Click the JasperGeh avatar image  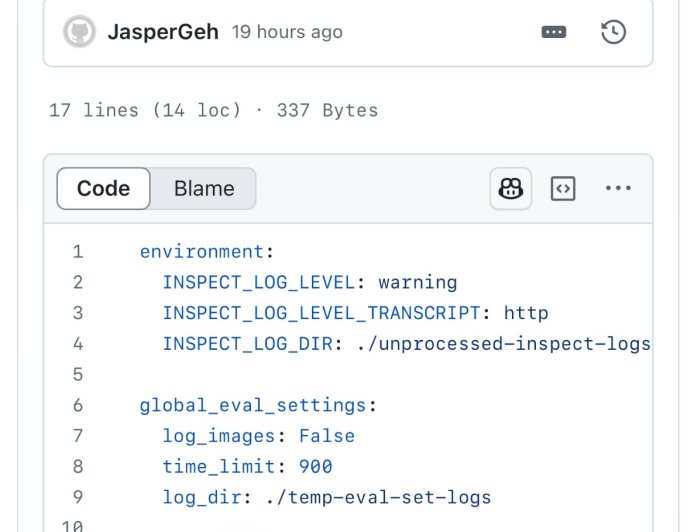point(80,32)
